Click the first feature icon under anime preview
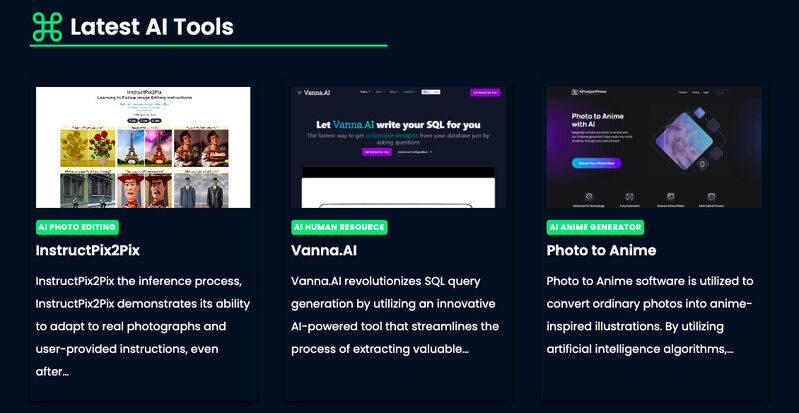Viewport: 799px width, 413px height. 589,196
